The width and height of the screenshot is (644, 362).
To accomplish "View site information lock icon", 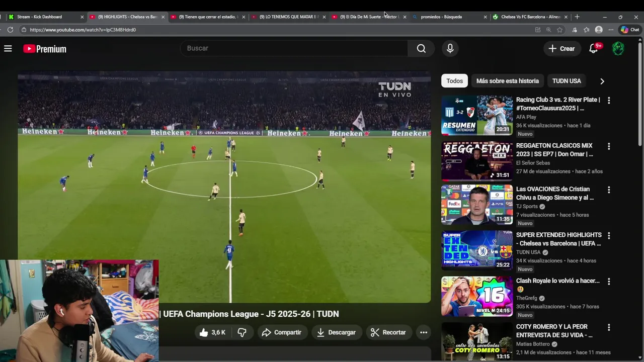I will click(24, 30).
